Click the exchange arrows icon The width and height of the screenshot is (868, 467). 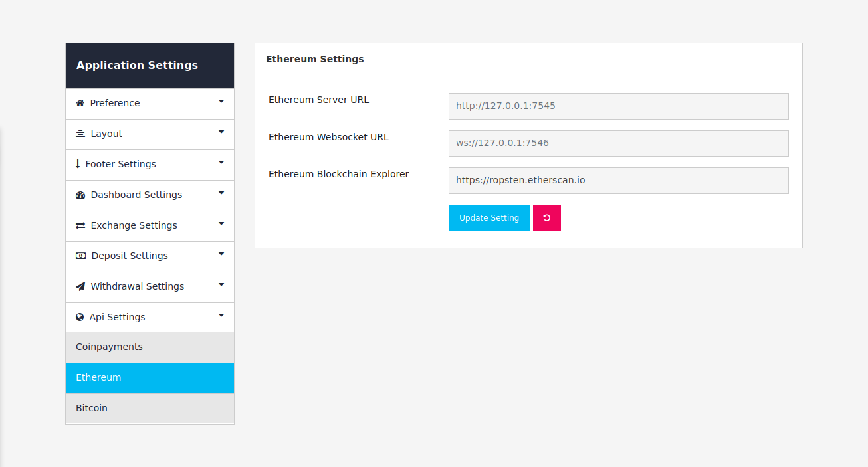[x=80, y=225]
